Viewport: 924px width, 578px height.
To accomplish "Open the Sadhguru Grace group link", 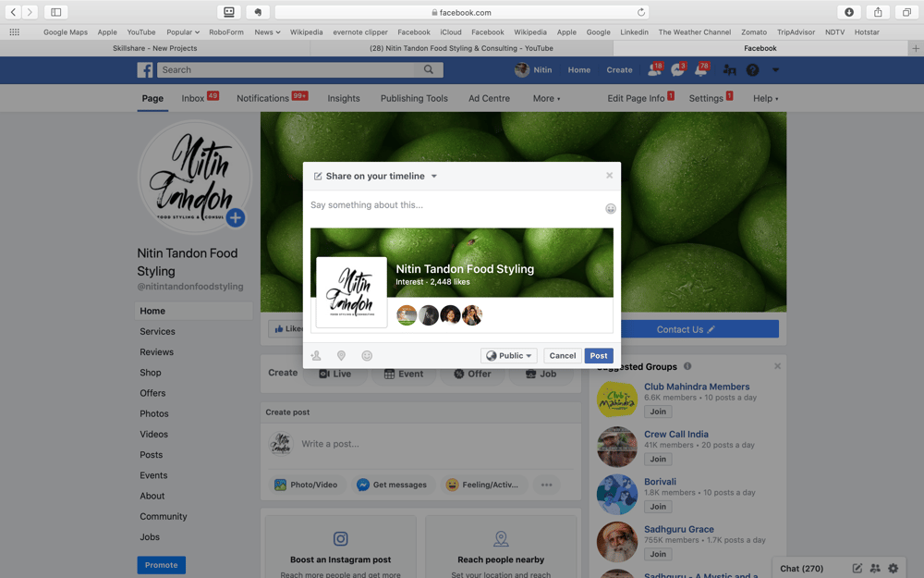I will click(x=679, y=529).
